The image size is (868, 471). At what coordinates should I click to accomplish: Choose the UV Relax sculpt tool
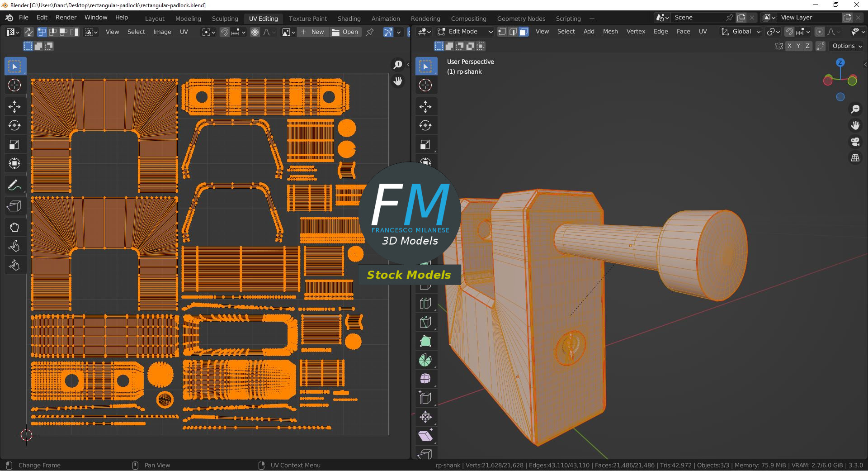[14, 246]
